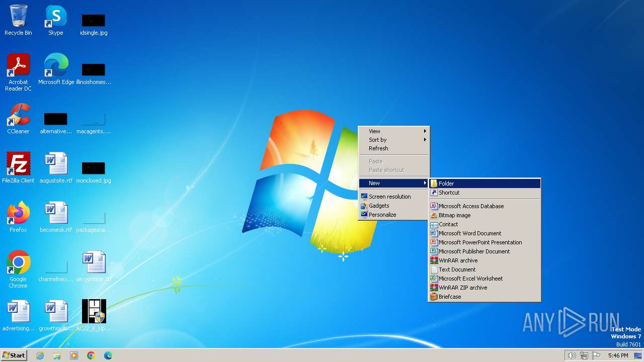Select the sexyprinter.rtf document

[x=94, y=266]
